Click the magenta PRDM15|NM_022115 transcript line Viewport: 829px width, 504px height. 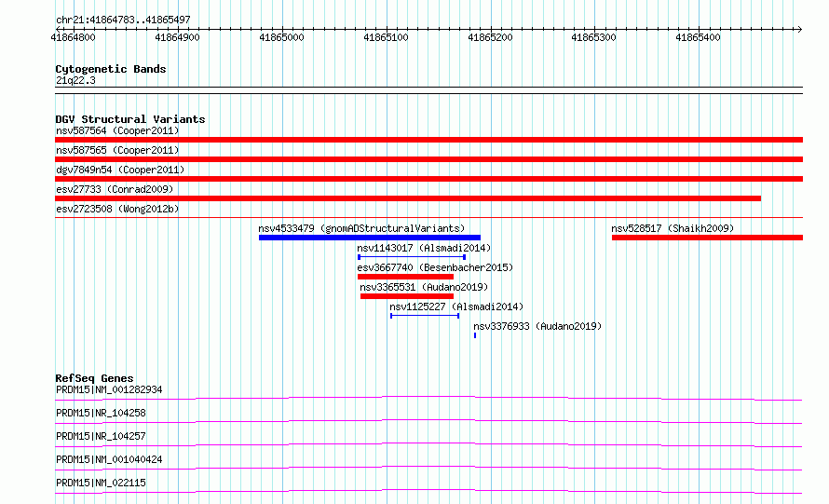tap(428, 491)
